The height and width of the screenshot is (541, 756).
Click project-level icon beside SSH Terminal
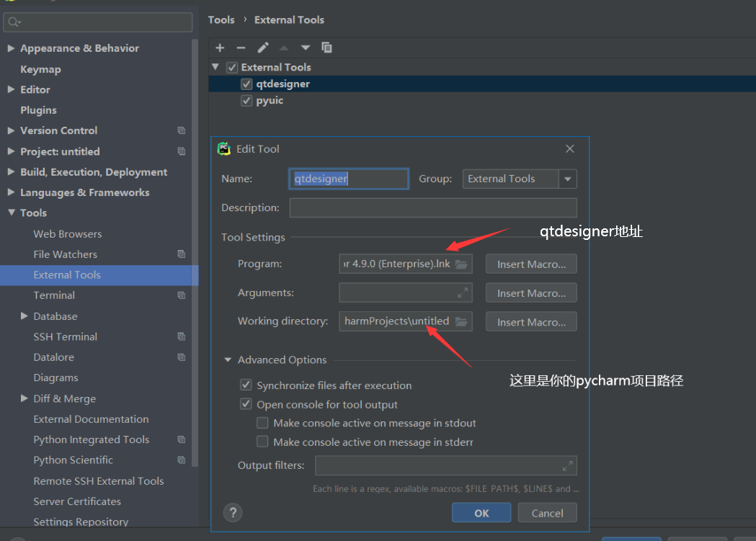point(182,336)
